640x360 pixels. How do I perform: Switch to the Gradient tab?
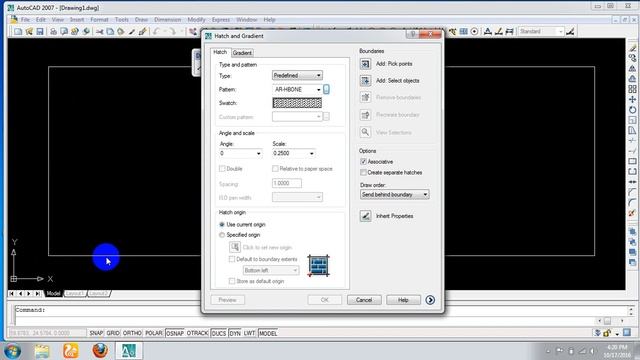pos(242,53)
